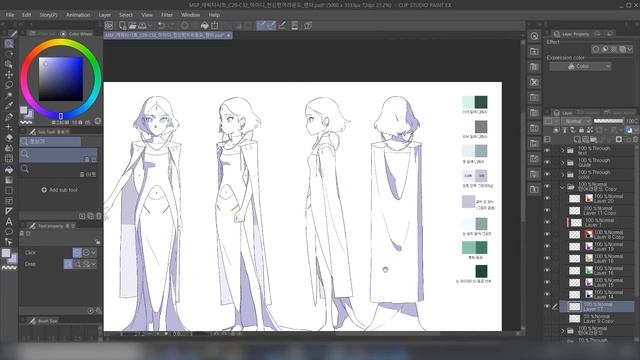Hide the Layer 11 Copy layer
Viewport: 640px width, 360px height.
(547, 210)
